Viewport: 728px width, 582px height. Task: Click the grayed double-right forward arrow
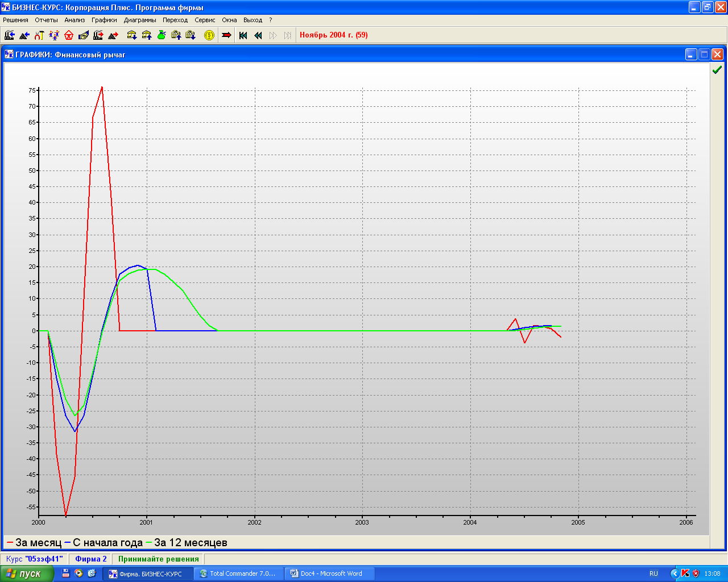tap(273, 35)
